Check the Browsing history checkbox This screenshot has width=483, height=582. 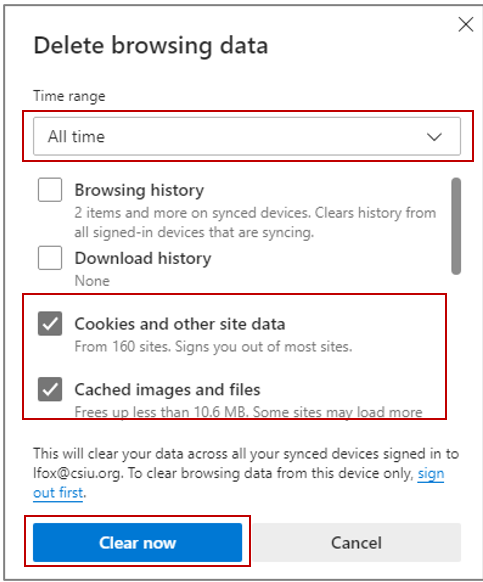50,190
